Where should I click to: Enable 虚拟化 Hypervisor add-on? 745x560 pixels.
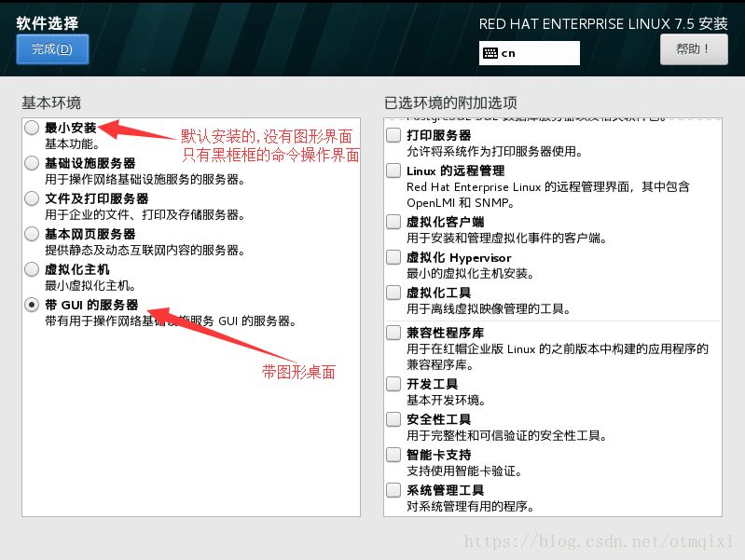tap(393, 257)
